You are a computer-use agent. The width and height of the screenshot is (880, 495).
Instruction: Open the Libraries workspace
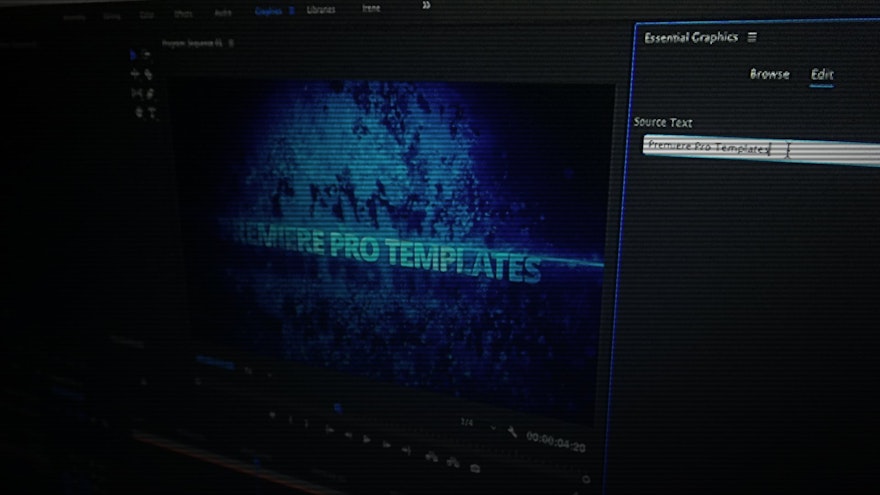click(x=320, y=10)
